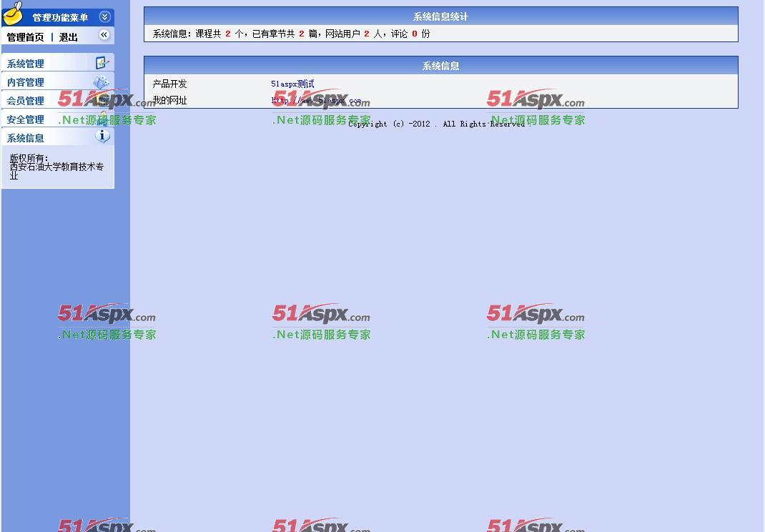Open the 51aspx.com website URL link

(x=316, y=101)
